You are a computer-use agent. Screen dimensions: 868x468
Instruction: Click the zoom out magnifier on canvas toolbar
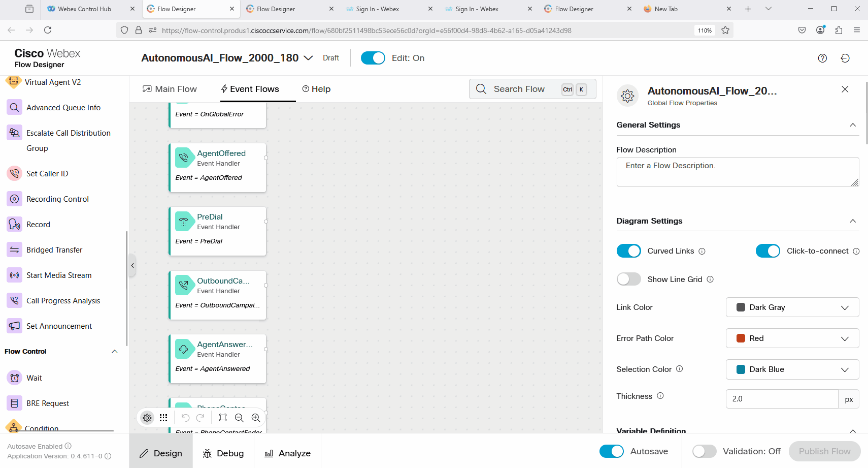(x=239, y=418)
